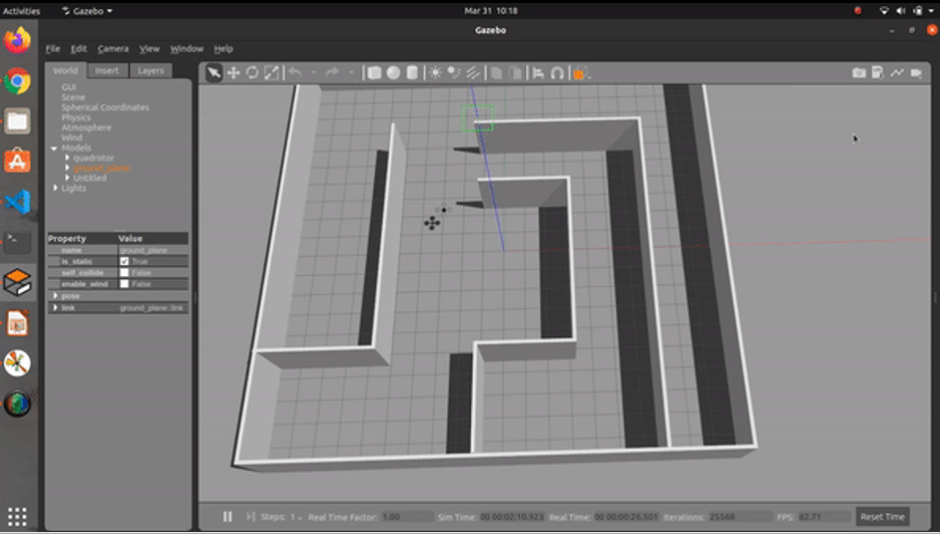
Task: Open the File menu
Action: (53, 49)
